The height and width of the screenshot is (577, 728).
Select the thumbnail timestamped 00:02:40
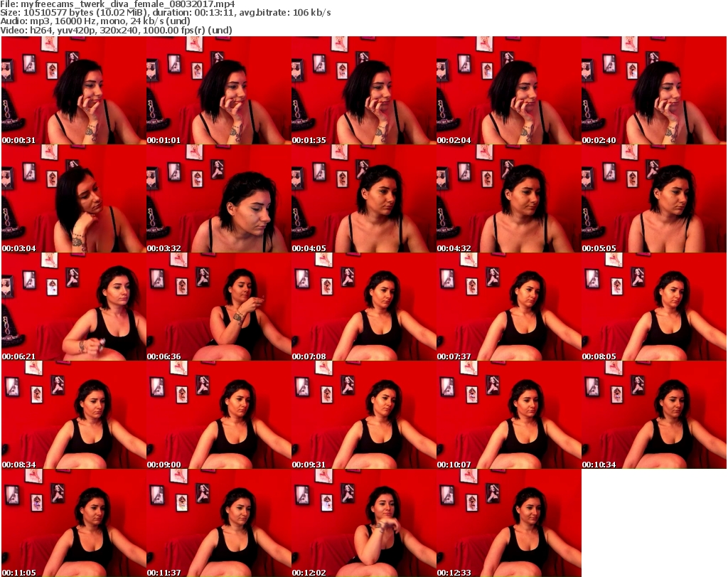point(654,90)
